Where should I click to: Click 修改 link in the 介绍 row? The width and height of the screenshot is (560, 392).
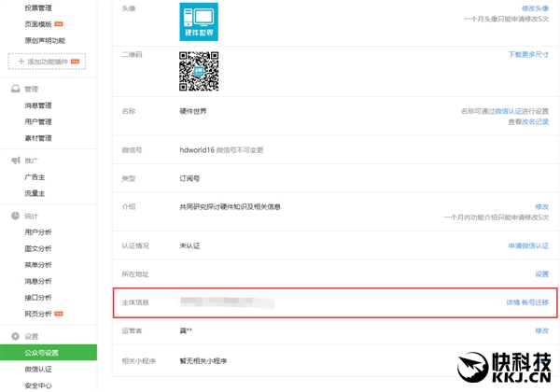tap(541, 206)
